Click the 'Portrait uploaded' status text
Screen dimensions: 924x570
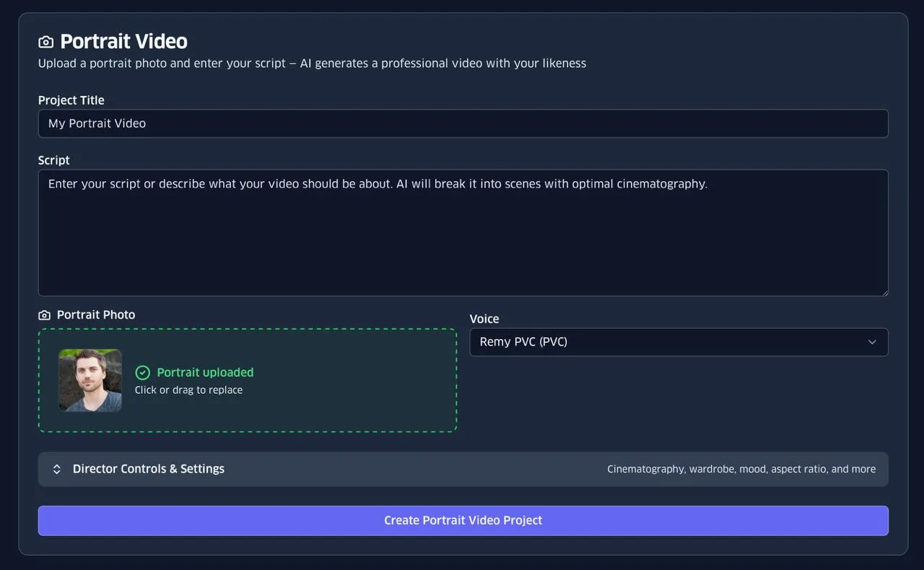point(205,372)
